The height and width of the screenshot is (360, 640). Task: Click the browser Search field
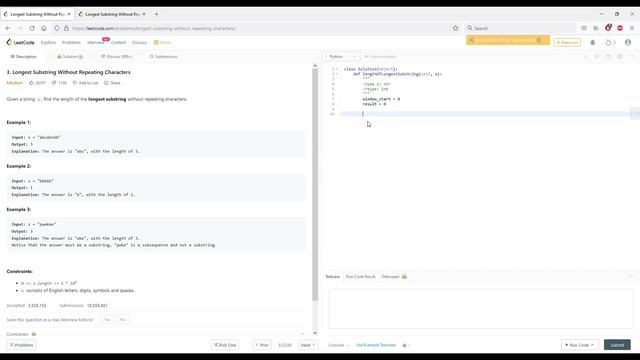pyautogui.click(x=520, y=28)
